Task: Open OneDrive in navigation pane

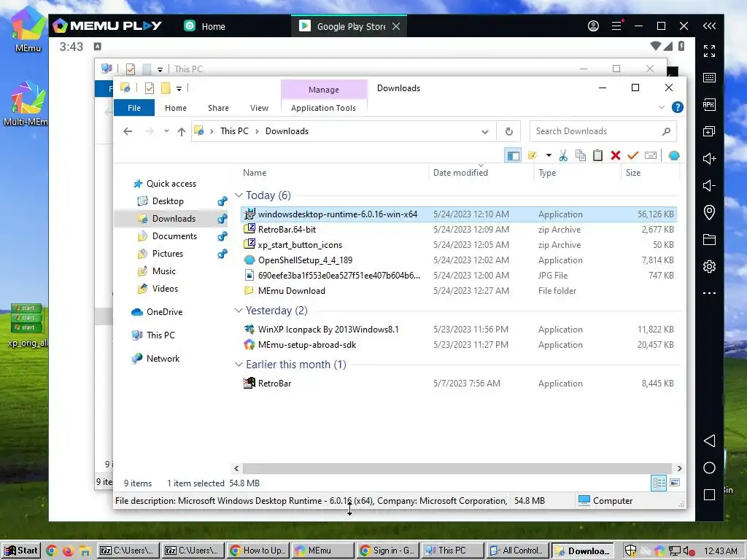Action: (164, 312)
